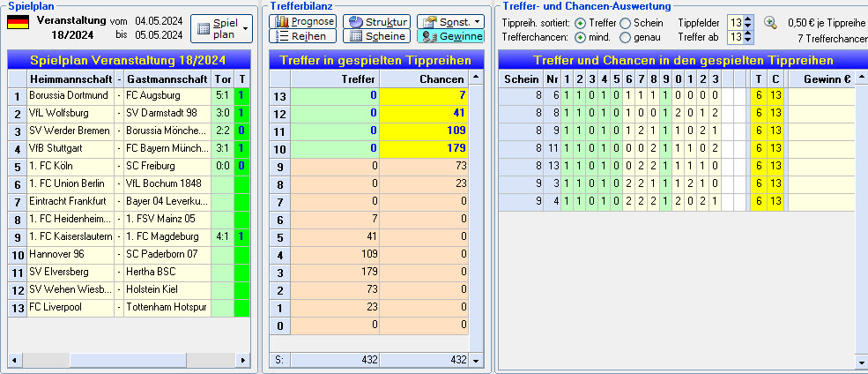Click the Tippfelder spinner field
The image size is (868, 374).
click(736, 23)
